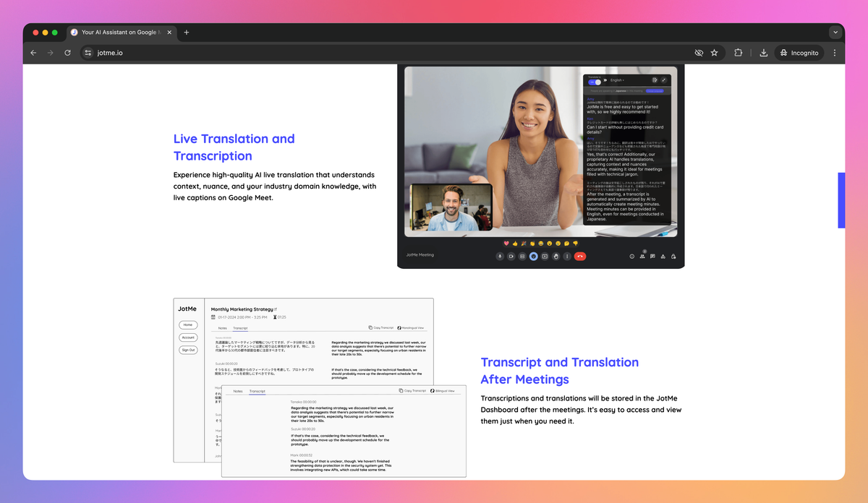Close the 'Your AI Assistant on Google' tab

click(x=170, y=33)
